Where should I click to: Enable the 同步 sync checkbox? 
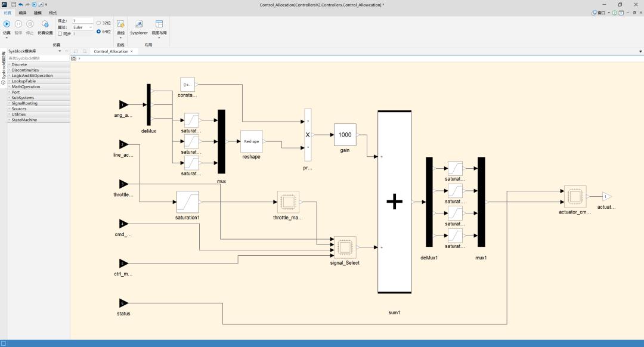pos(60,33)
